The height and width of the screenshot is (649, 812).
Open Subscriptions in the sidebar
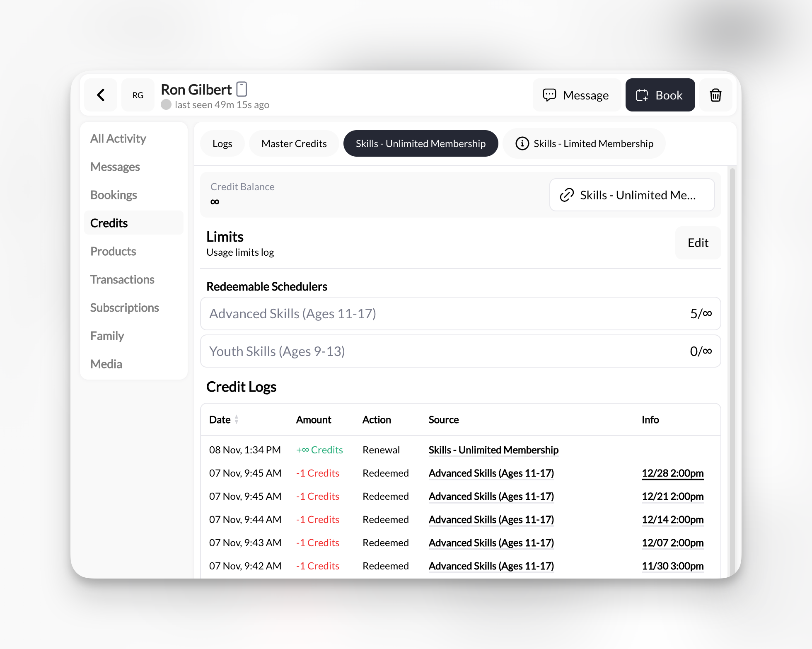(x=124, y=308)
